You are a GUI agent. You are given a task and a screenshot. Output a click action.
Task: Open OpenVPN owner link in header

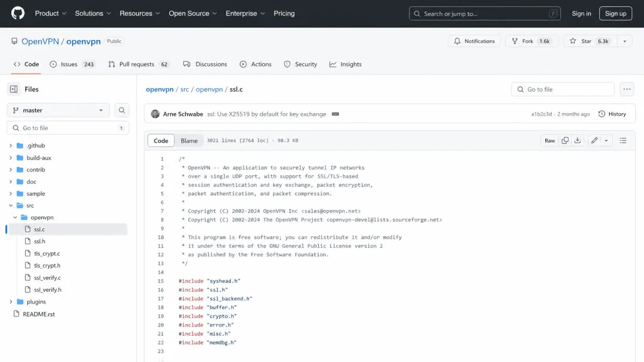40,41
